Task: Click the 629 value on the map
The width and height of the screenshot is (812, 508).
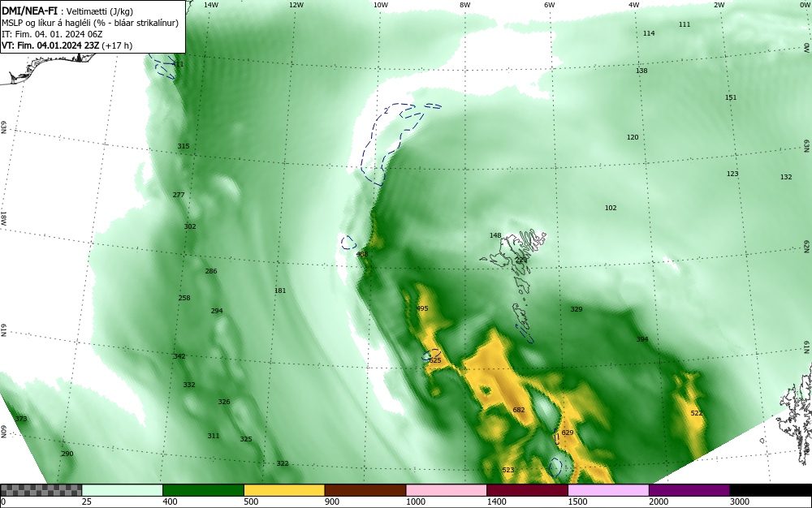Action: point(568,433)
